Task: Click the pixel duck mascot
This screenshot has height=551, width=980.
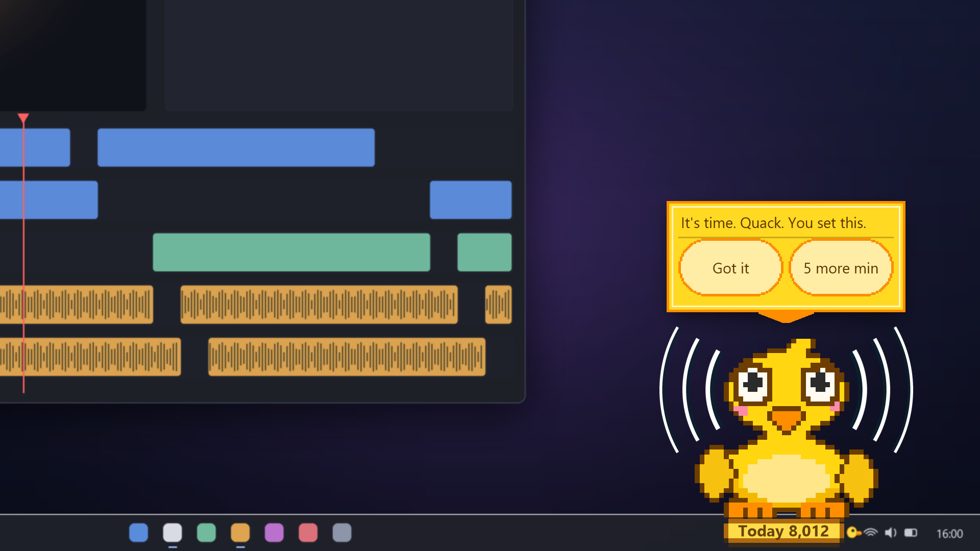Action: click(786, 428)
